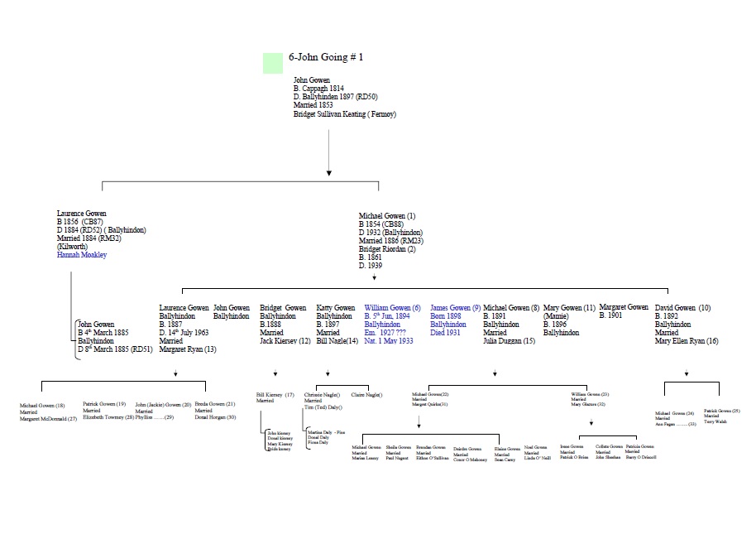Select the name "Bridget Riordan (2)"

click(x=386, y=249)
